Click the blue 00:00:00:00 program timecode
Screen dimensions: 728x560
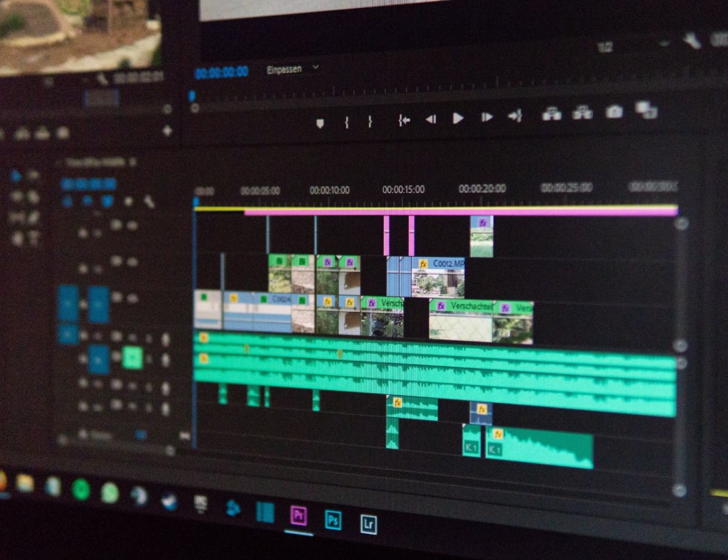(x=221, y=72)
